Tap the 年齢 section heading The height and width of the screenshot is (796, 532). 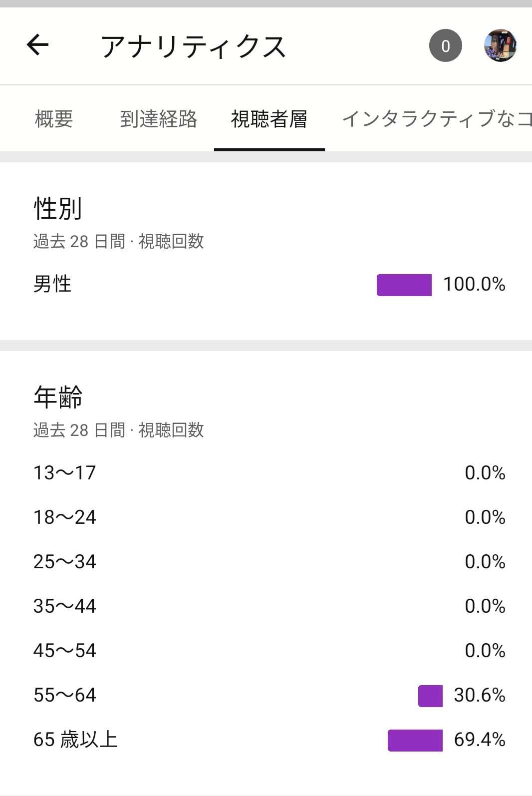coord(58,397)
